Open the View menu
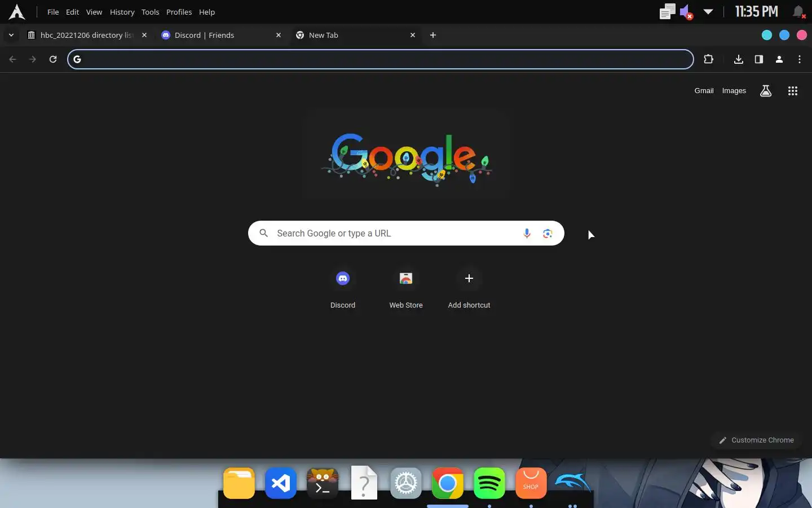This screenshot has height=508, width=812. [x=94, y=12]
